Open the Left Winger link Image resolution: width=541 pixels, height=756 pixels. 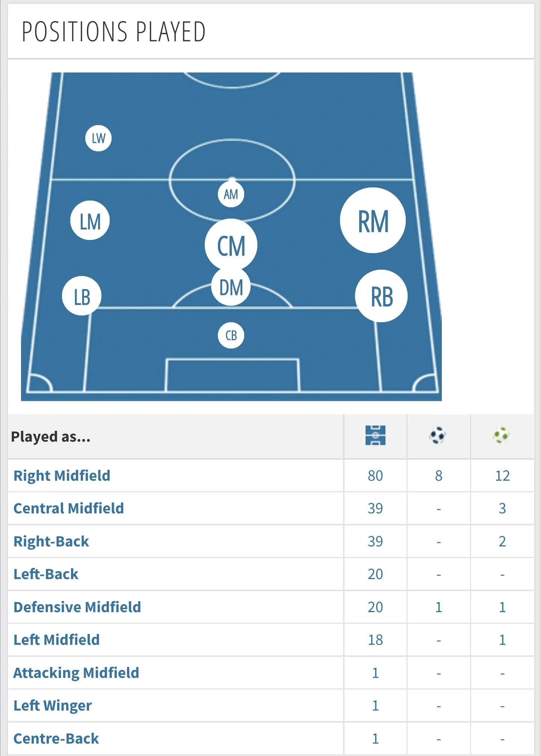tap(53, 706)
